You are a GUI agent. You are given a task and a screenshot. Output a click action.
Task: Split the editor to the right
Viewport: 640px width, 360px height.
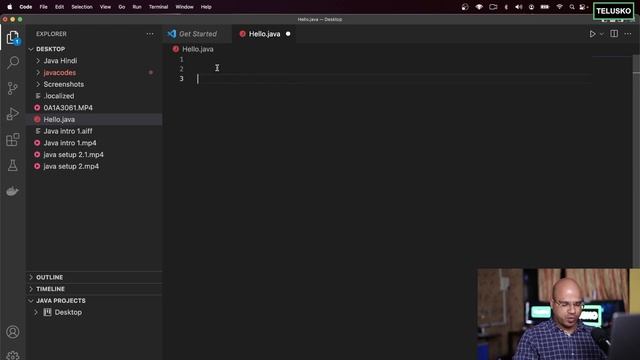[614, 34]
